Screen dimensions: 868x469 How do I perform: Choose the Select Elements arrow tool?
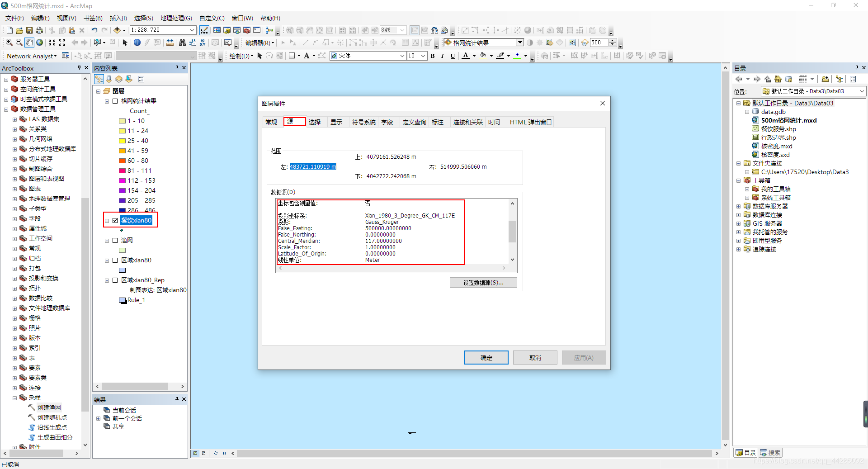click(x=125, y=43)
